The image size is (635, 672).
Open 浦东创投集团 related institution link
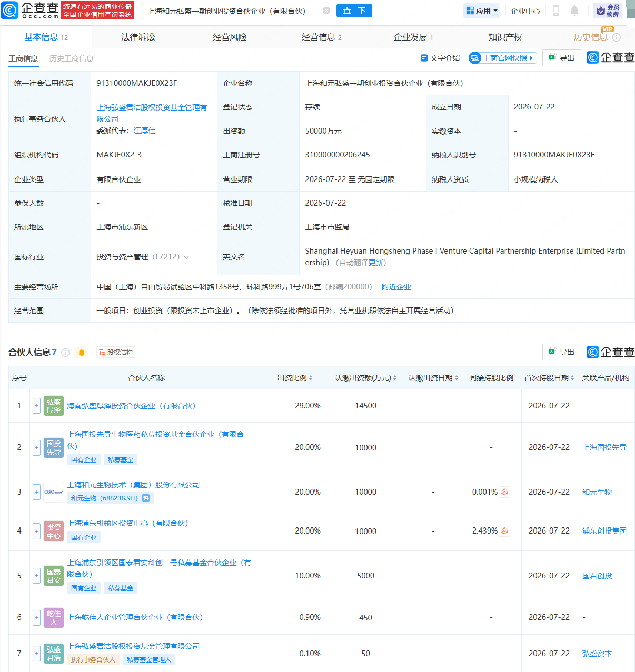pos(604,531)
